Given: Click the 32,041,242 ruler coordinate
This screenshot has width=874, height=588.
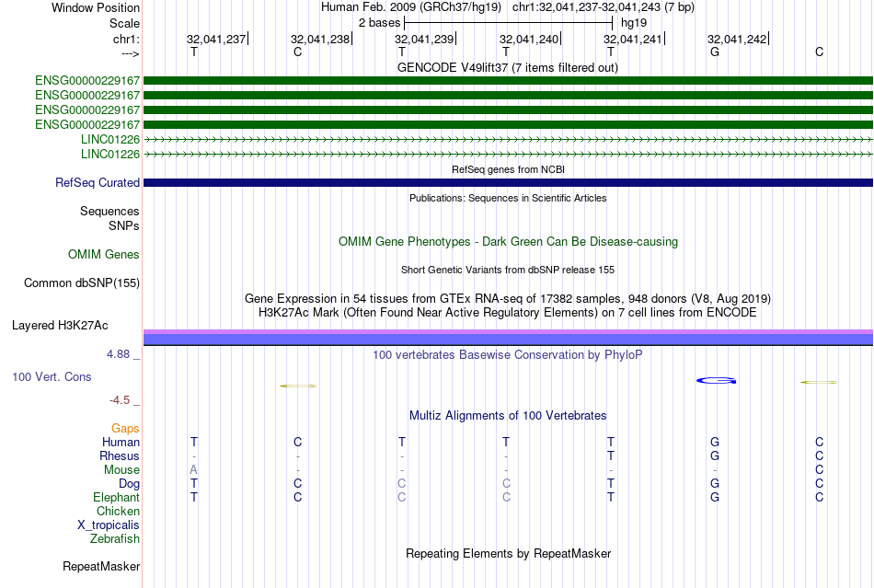Looking at the screenshot, I should coord(737,39).
